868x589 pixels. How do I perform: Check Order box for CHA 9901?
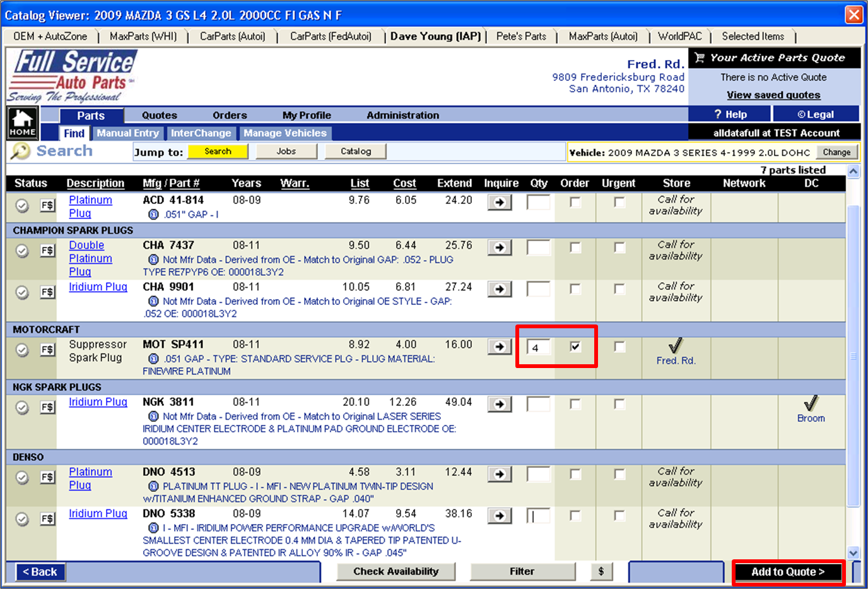(575, 289)
